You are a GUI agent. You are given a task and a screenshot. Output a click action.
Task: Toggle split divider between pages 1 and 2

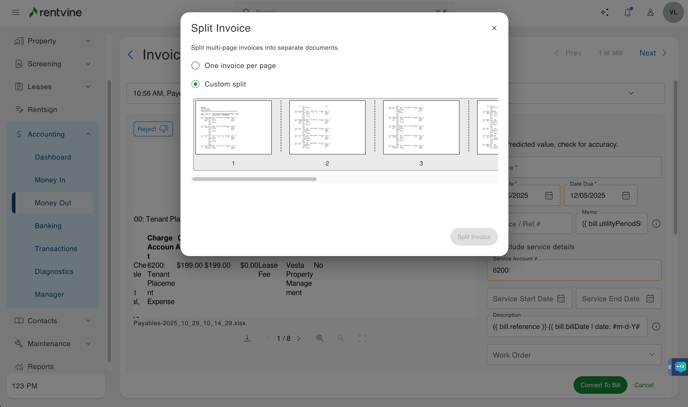pos(281,127)
